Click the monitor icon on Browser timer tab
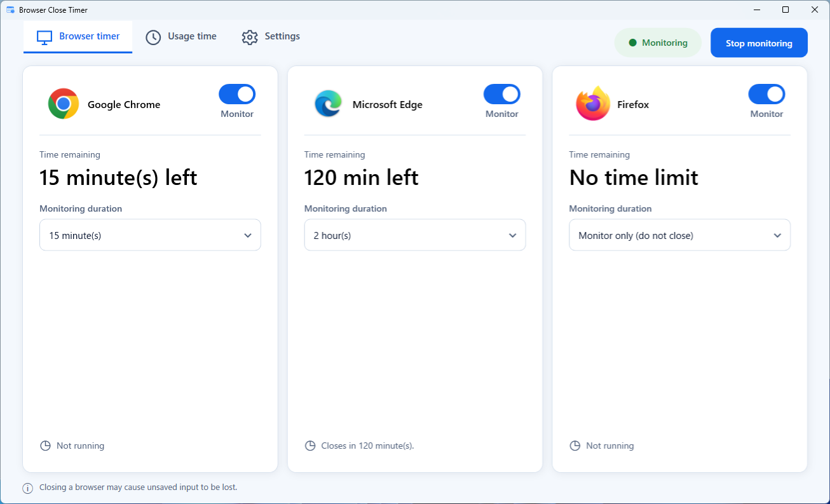This screenshot has height=504, width=830. [44, 37]
